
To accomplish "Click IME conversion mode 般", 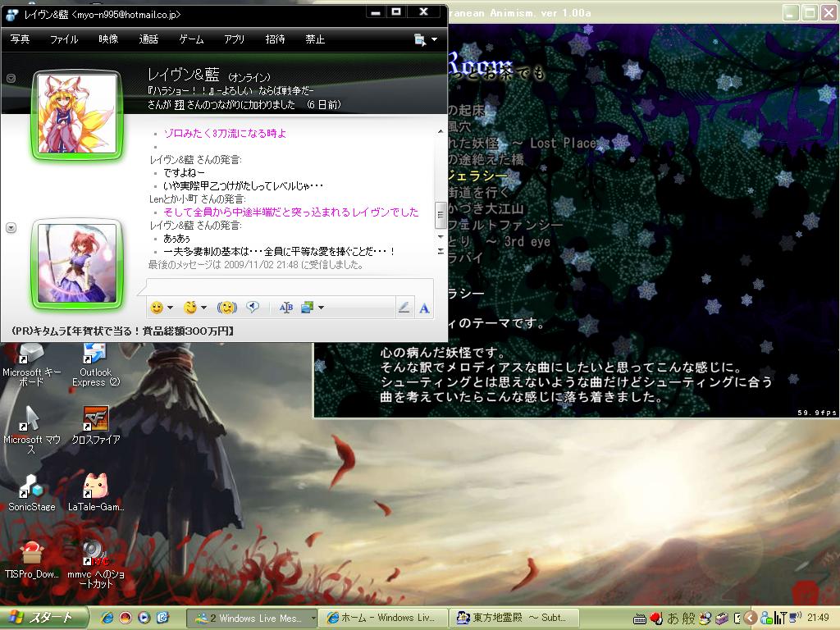I will [x=688, y=619].
